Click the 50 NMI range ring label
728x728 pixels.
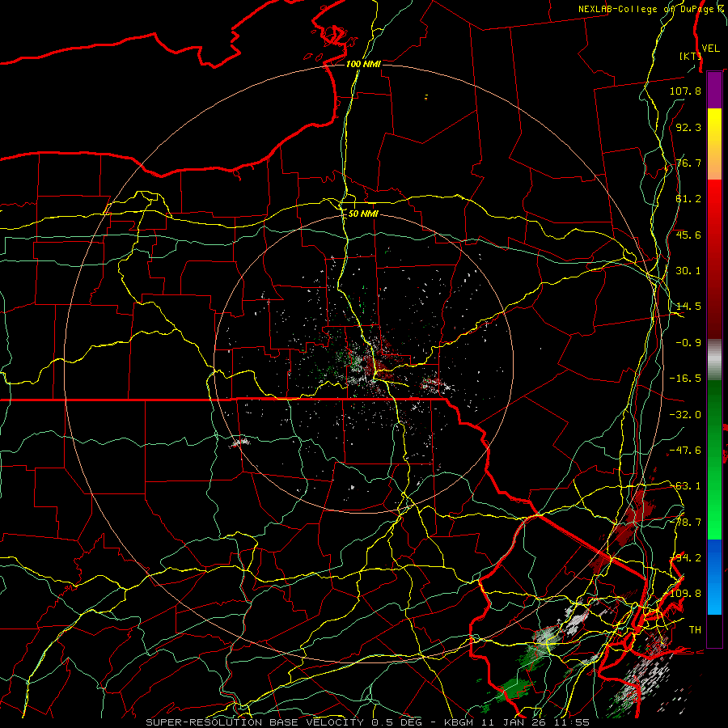[363, 214]
